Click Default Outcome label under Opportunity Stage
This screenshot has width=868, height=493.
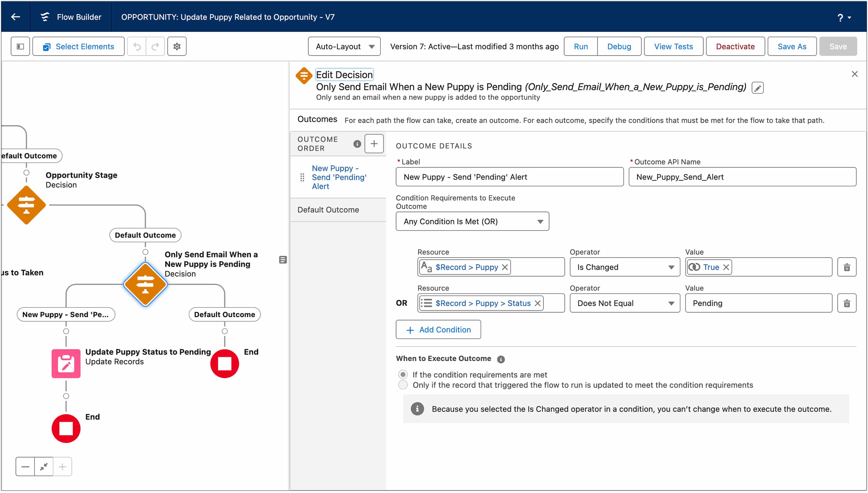145,235
